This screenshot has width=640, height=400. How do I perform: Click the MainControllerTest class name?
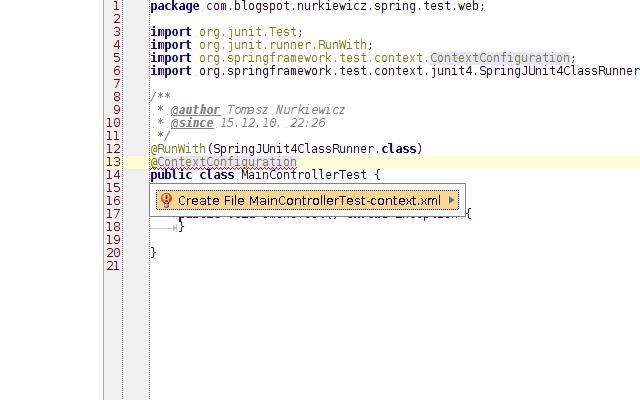(304, 175)
